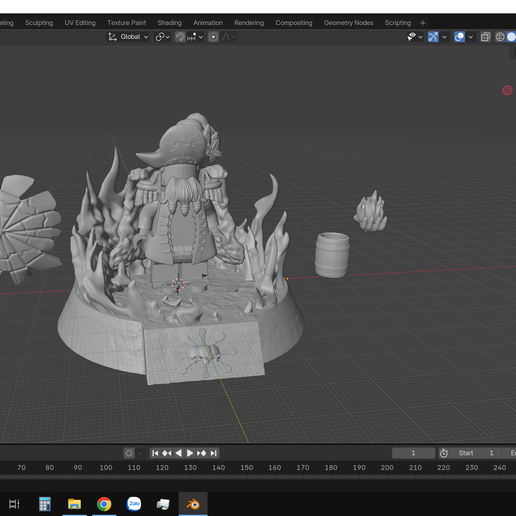
Task: Toggle proportional editing
Action: 213,37
